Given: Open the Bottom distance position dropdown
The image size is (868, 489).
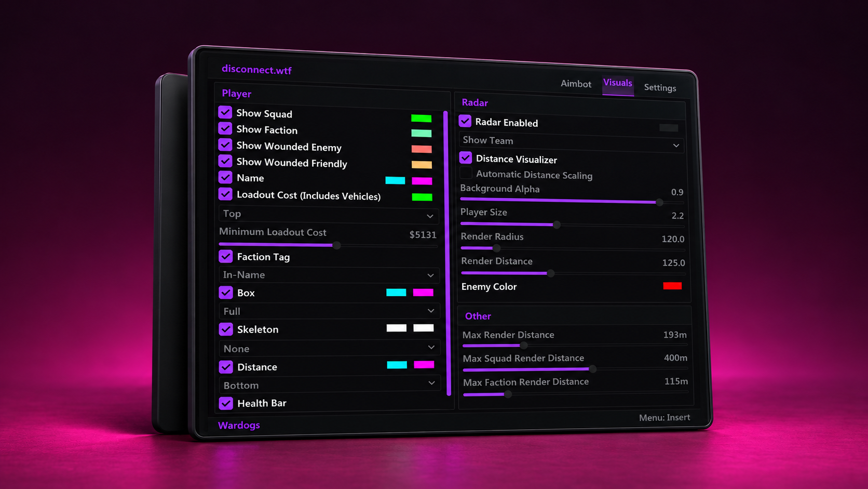Looking at the screenshot, I should [x=330, y=384].
